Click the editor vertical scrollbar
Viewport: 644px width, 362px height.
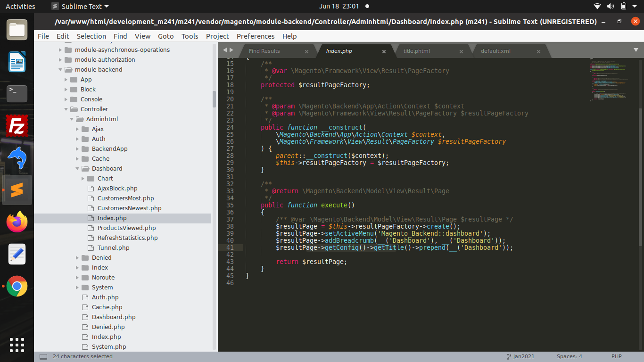point(640,177)
